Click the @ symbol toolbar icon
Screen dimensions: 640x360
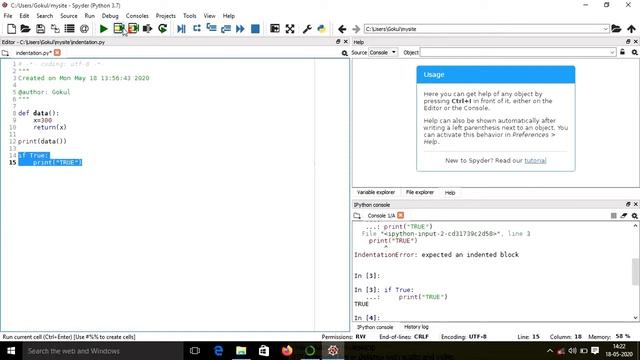(84, 29)
